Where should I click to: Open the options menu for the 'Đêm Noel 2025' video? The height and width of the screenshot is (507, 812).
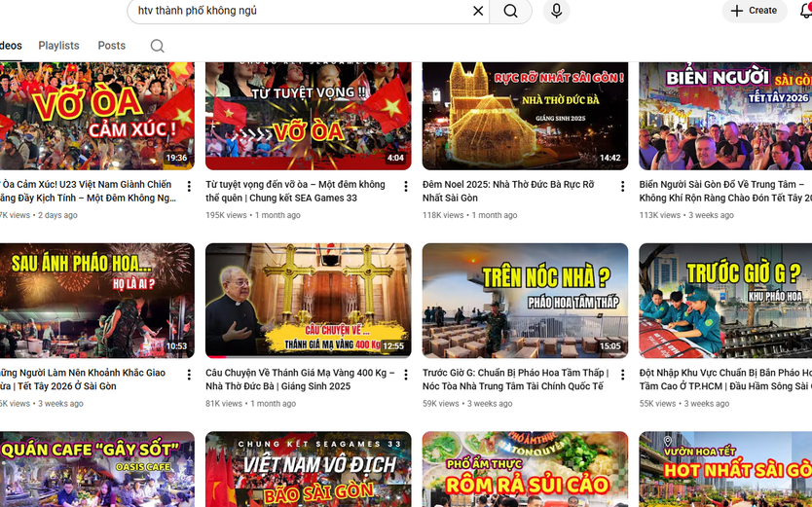pos(622,186)
